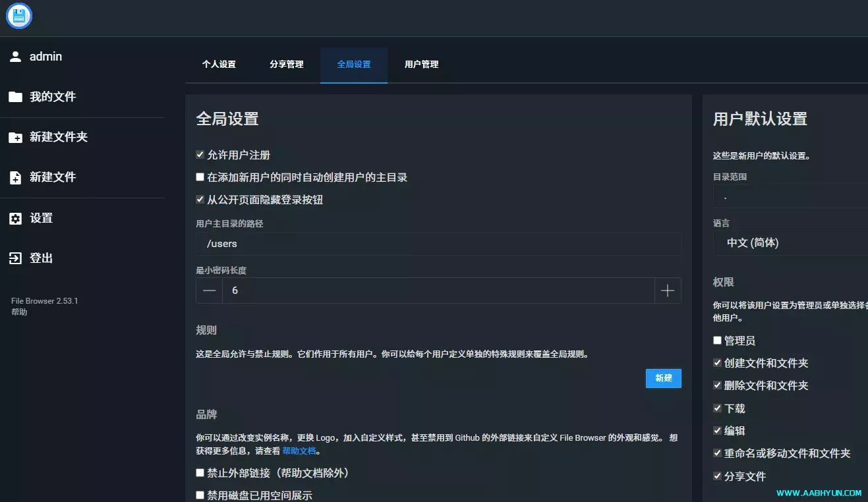Click the /users home directory path field
Viewport: 868px width, 502px height.
click(x=438, y=244)
